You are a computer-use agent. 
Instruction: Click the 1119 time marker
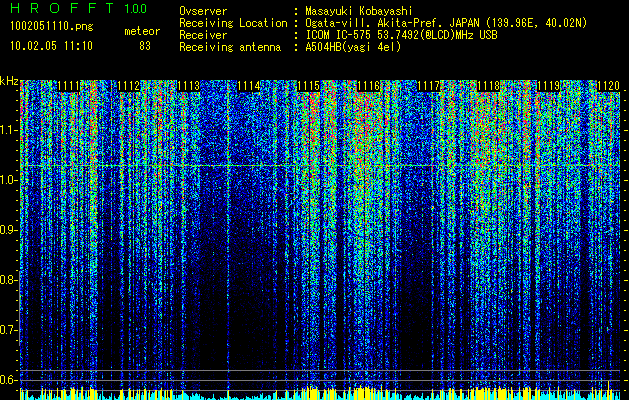click(x=548, y=86)
